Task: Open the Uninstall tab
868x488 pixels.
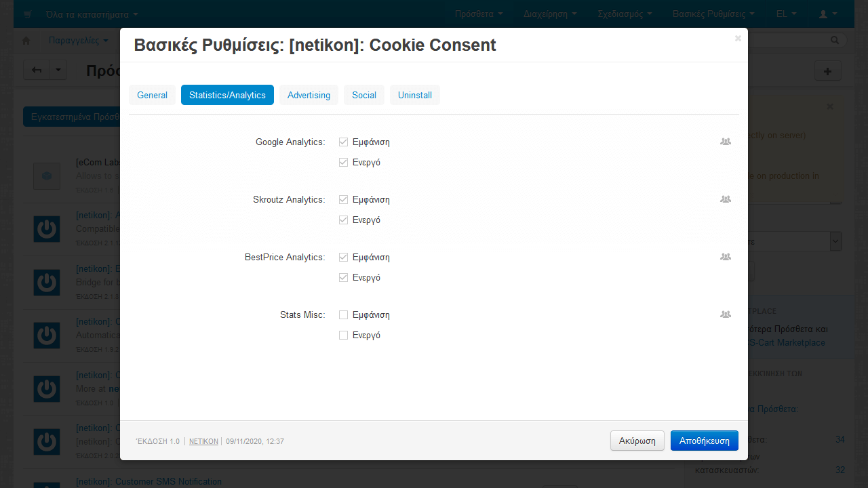Action: (415, 95)
